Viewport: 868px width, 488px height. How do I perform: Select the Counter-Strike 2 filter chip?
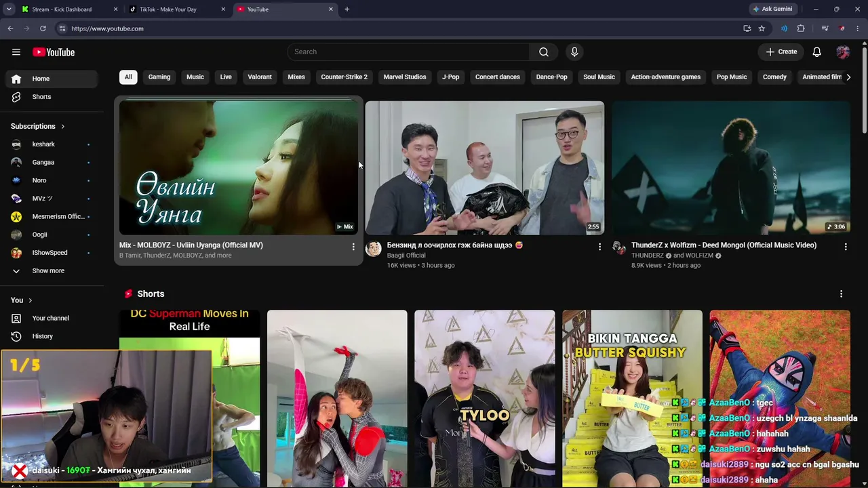click(344, 77)
